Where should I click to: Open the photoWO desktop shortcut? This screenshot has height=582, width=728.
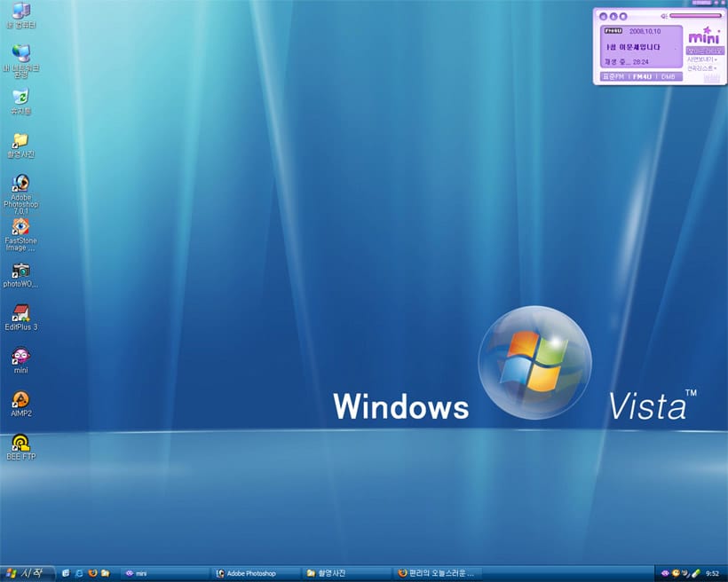(20, 270)
